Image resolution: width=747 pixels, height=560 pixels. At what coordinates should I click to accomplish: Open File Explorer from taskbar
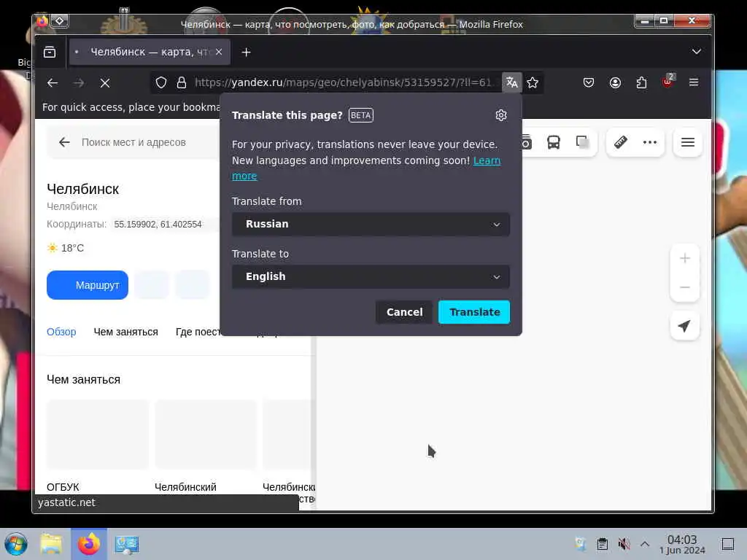(x=52, y=544)
